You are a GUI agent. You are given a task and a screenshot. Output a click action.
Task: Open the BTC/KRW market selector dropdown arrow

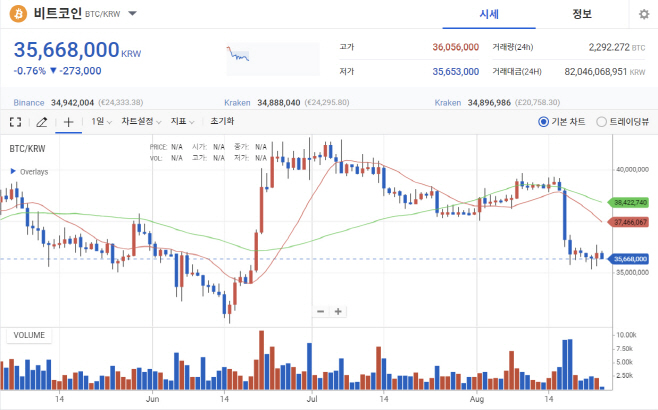point(132,13)
